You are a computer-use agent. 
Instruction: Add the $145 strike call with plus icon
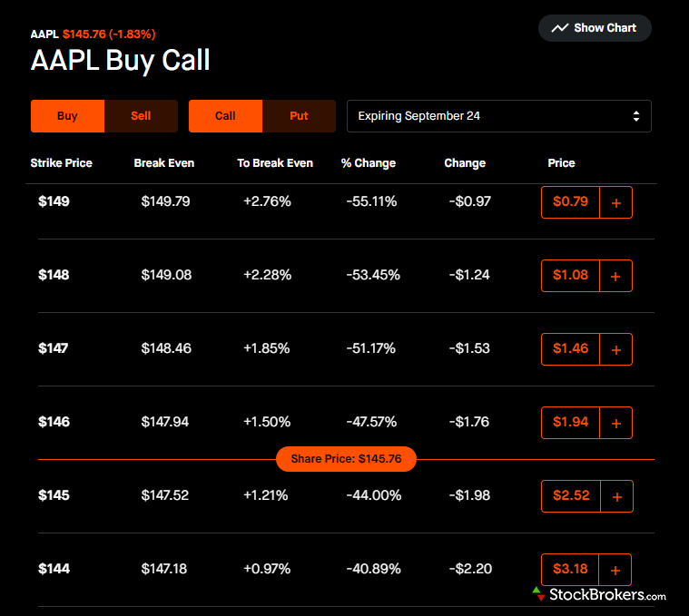616,496
